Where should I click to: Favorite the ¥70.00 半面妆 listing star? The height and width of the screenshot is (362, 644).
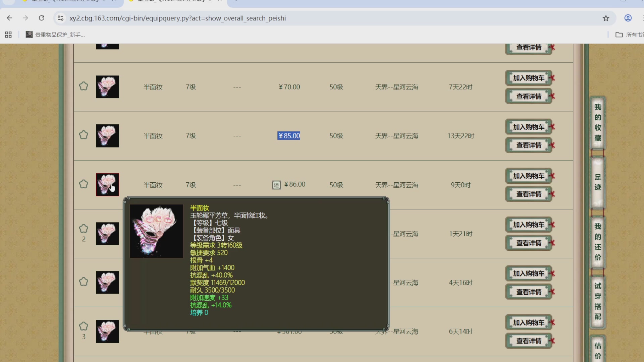[x=84, y=86]
